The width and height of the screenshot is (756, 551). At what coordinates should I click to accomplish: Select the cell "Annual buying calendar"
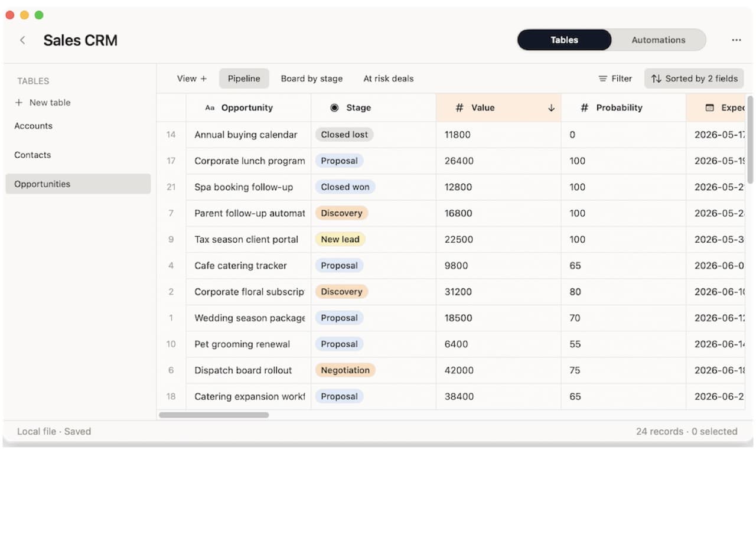click(249, 135)
